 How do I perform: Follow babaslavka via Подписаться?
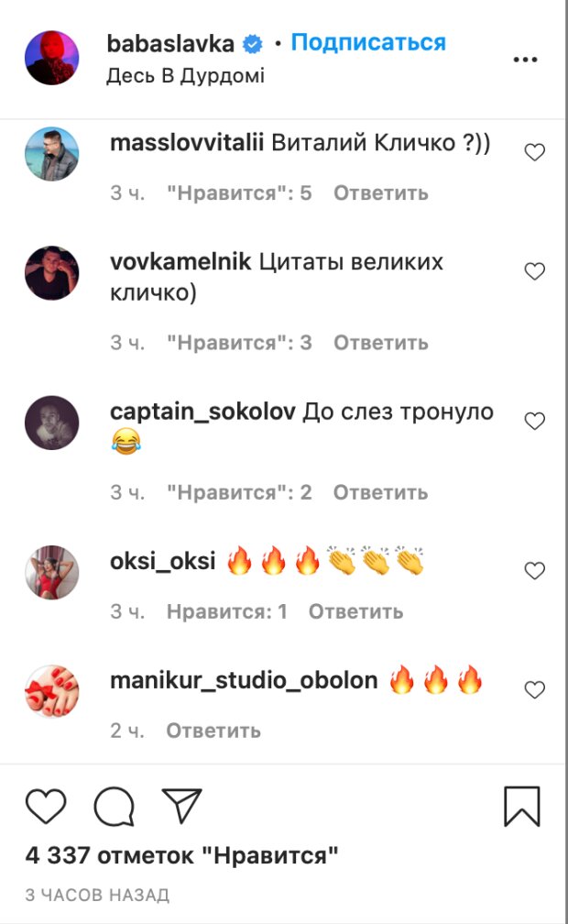coord(368,42)
